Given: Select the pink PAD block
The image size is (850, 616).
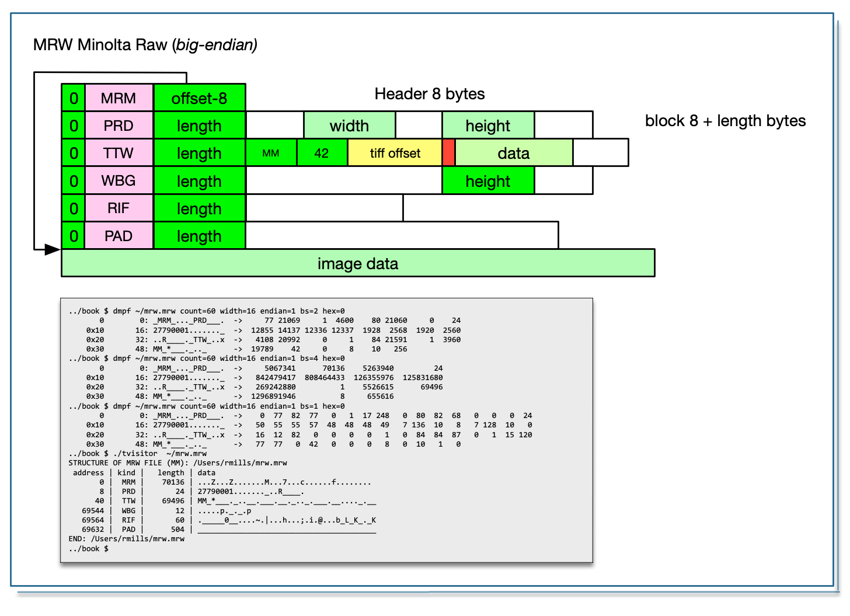Looking at the screenshot, I should (119, 236).
